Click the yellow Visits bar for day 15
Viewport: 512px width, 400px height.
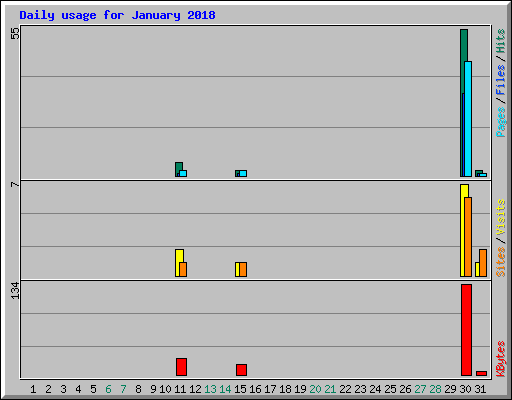tap(237, 269)
